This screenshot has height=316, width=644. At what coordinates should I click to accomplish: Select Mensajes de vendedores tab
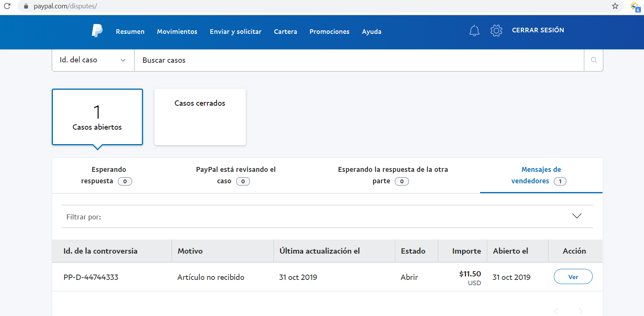pos(541,175)
